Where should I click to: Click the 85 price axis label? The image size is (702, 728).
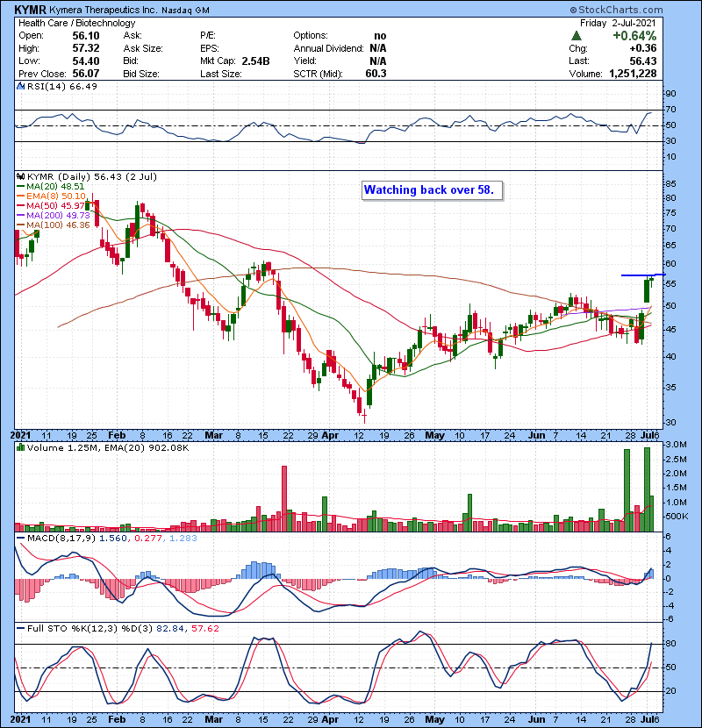coord(670,184)
